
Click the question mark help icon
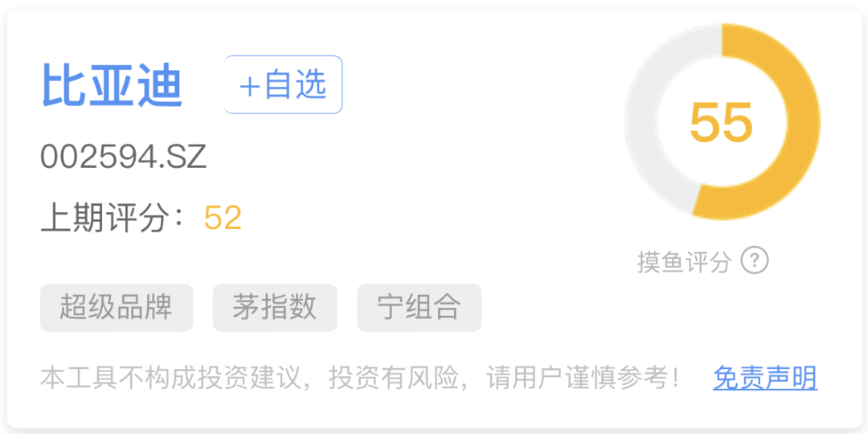coord(755,260)
